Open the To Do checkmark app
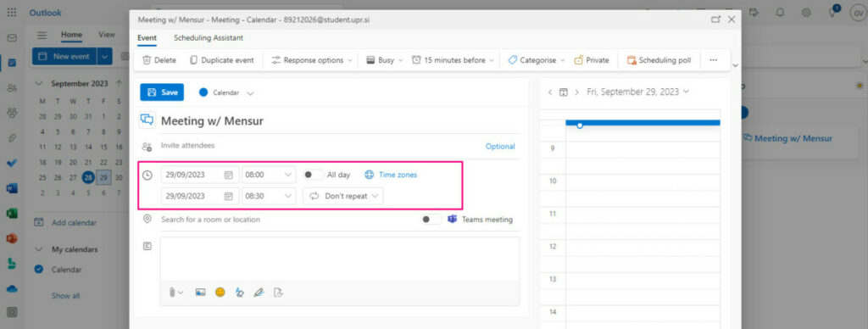The width and height of the screenshot is (868, 329). pyautogui.click(x=12, y=163)
